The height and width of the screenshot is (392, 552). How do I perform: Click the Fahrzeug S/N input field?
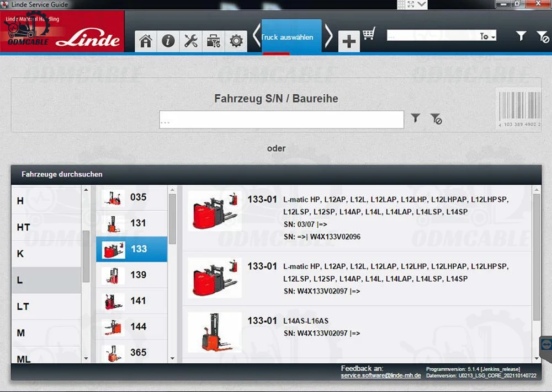tap(282, 120)
